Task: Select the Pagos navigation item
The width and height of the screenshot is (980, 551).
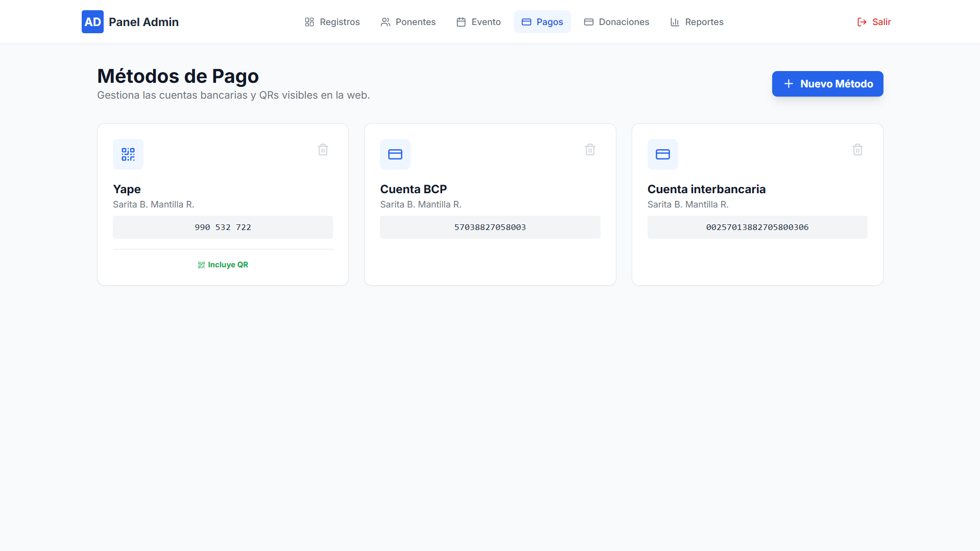Action: click(x=542, y=22)
